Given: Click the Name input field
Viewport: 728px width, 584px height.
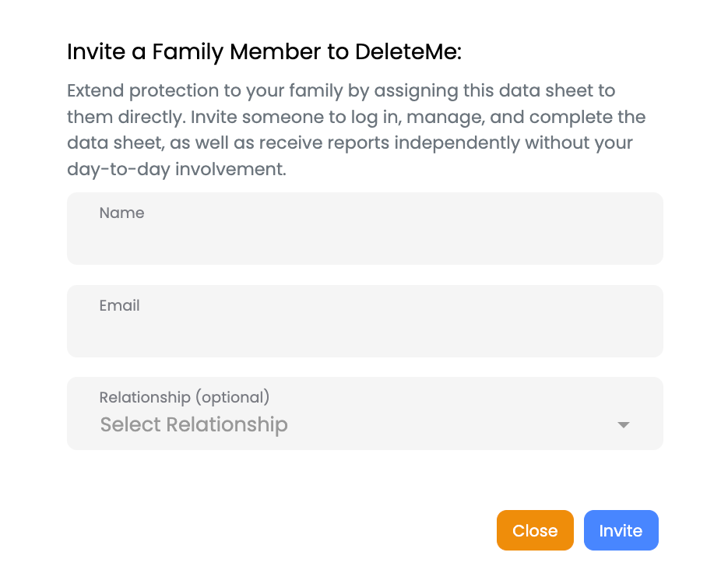Looking at the screenshot, I should click(x=365, y=228).
